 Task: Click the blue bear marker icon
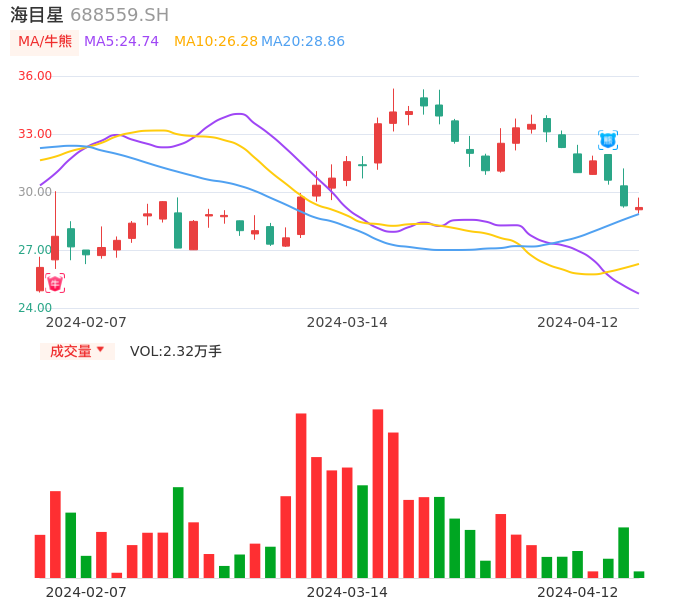tap(607, 140)
